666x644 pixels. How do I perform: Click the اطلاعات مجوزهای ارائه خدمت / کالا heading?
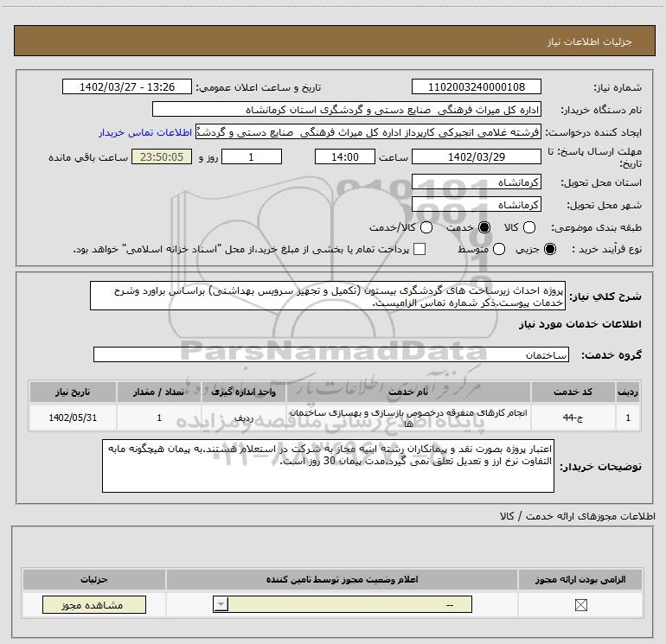coord(578,516)
